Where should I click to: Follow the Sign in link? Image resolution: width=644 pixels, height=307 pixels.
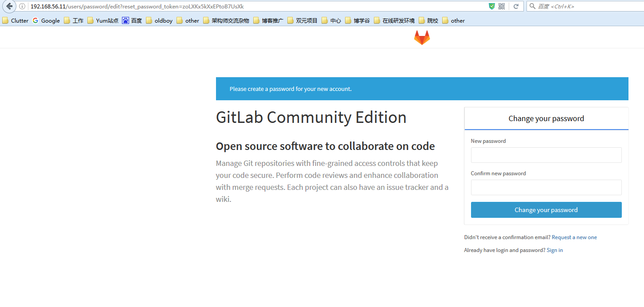(554, 250)
